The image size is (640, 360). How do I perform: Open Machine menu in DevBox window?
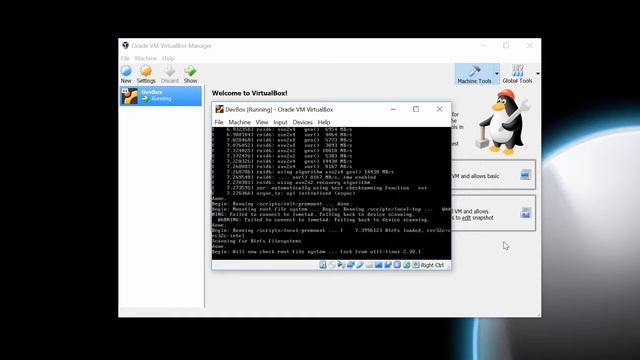click(240, 122)
